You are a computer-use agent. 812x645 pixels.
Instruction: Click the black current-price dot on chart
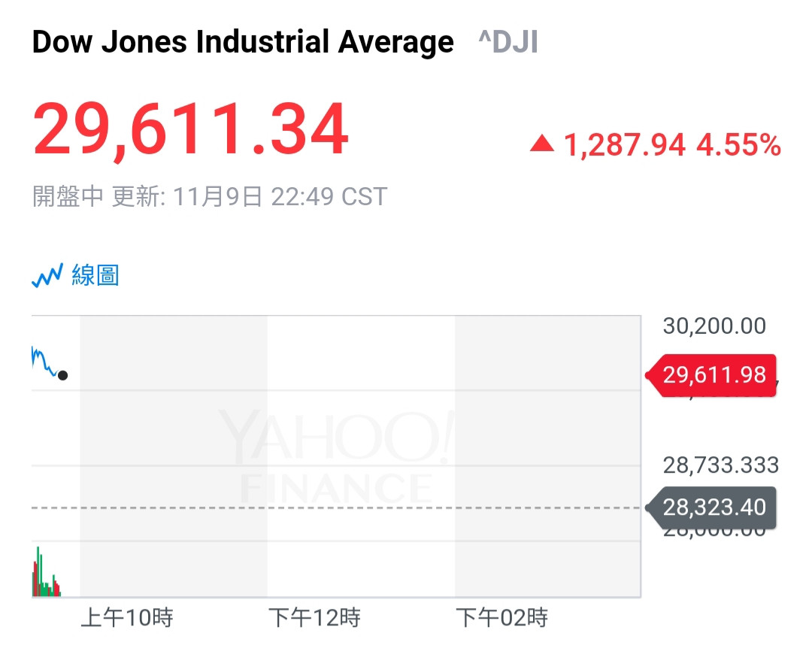(x=62, y=375)
